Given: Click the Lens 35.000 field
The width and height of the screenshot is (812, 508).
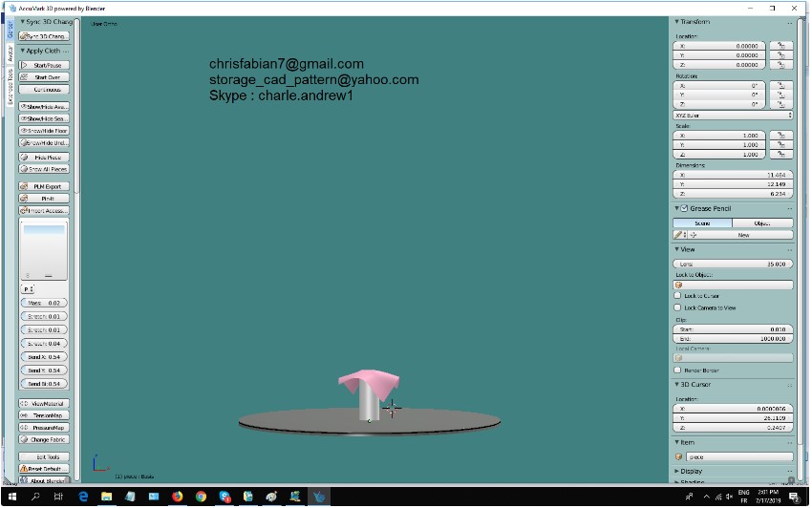Looking at the screenshot, I should [733, 265].
